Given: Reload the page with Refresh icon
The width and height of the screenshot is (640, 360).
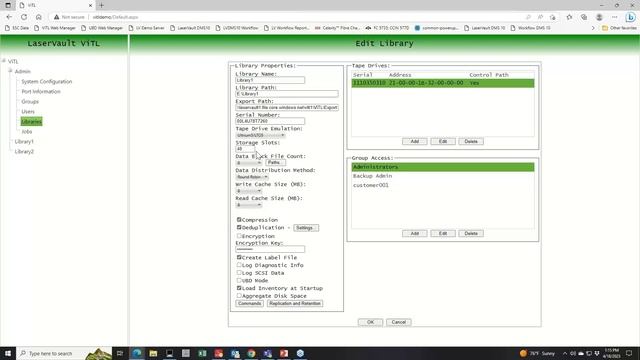Looking at the screenshot, I should tap(24, 17).
